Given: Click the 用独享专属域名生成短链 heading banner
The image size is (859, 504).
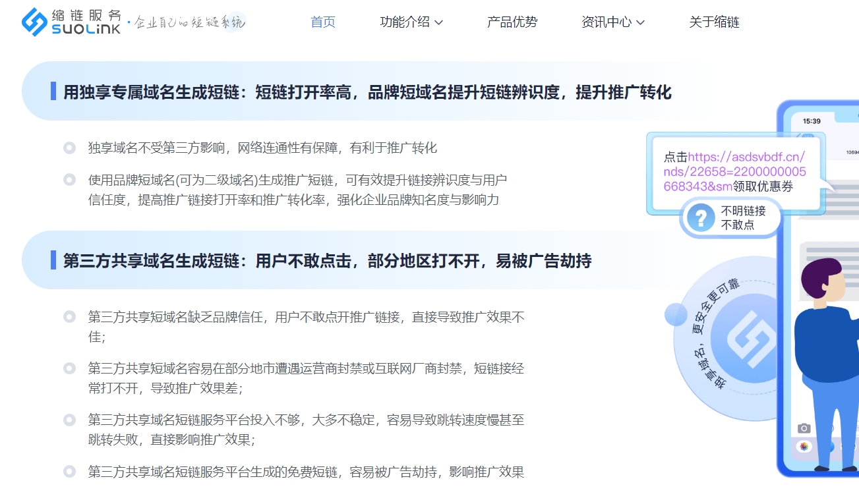Looking at the screenshot, I should click(x=367, y=92).
